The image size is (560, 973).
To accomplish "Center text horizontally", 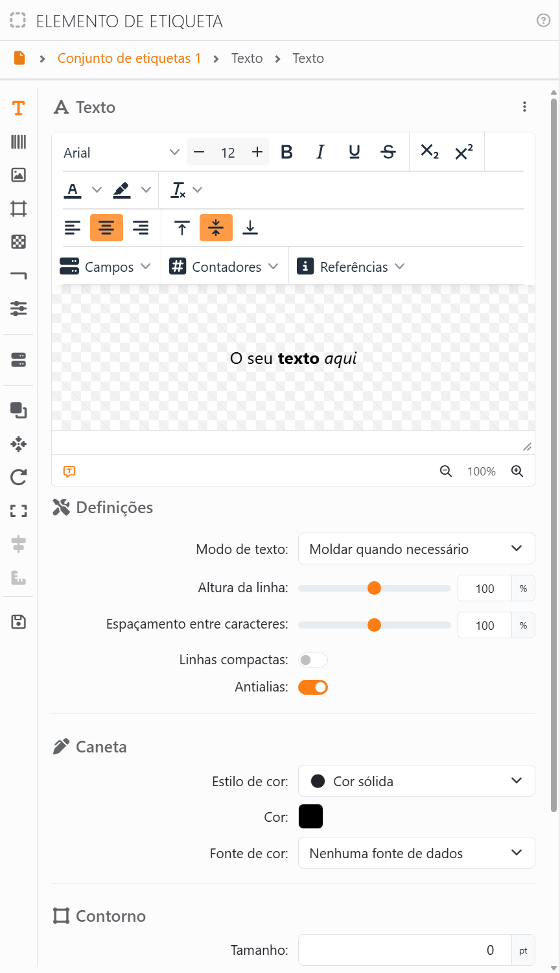I will coord(106,228).
